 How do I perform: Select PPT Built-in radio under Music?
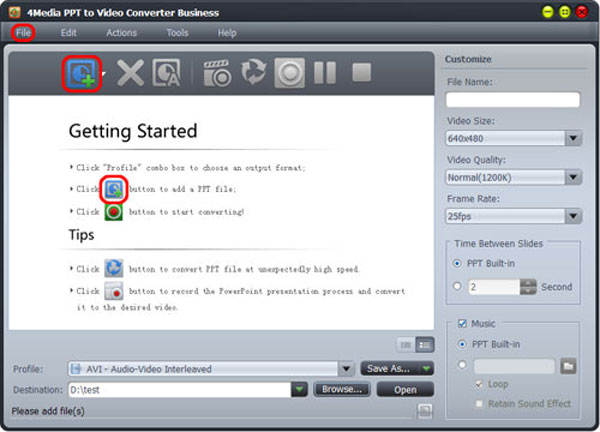[x=462, y=344]
